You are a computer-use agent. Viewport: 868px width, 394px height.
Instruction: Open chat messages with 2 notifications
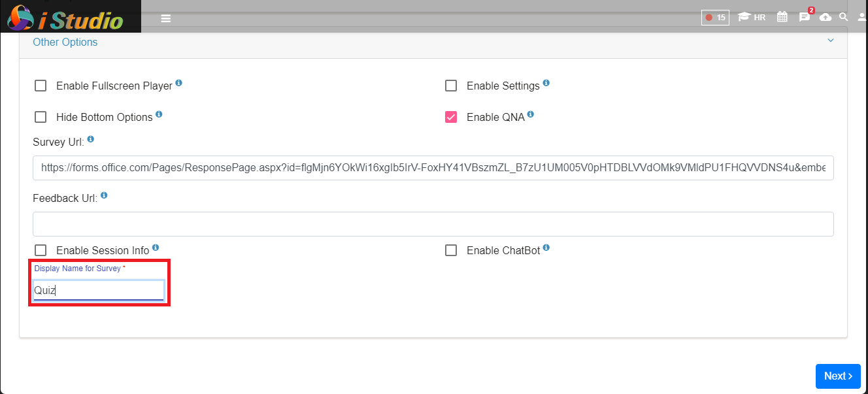tap(805, 16)
